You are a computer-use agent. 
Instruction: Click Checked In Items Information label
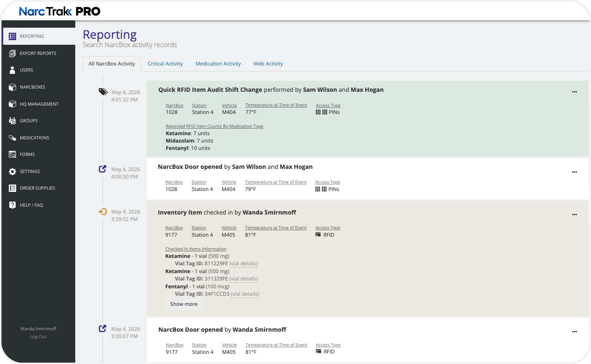pos(196,249)
